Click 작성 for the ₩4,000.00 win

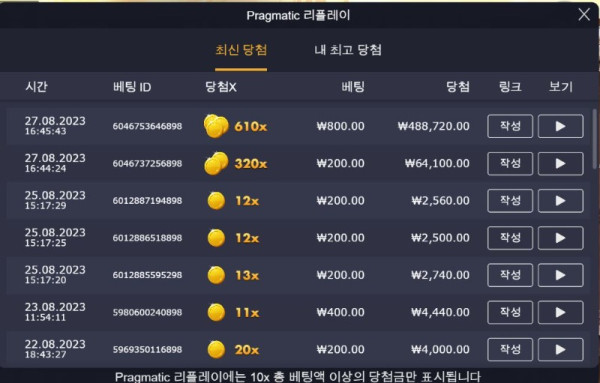click(x=510, y=349)
